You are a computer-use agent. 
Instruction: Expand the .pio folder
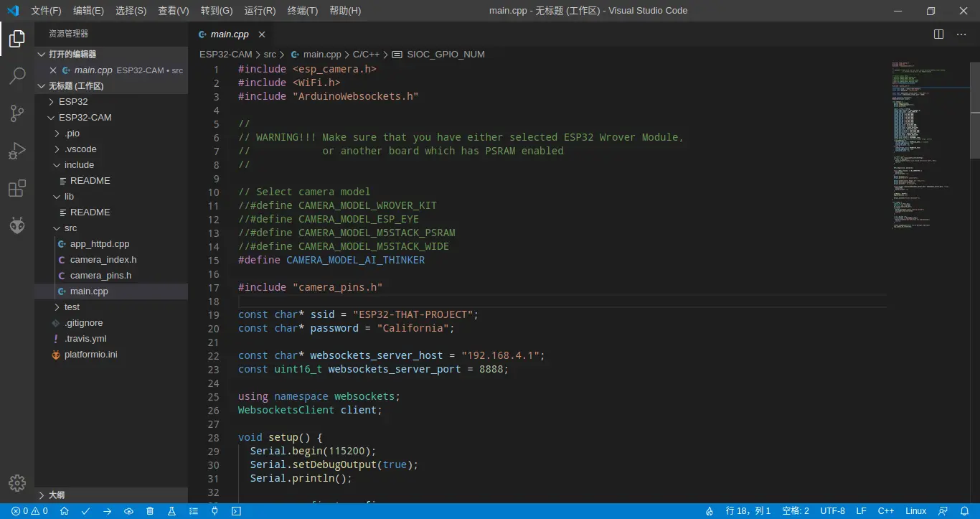click(111, 134)
